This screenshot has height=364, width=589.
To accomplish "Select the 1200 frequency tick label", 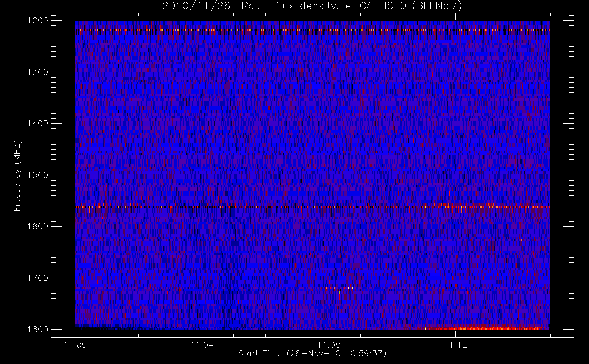I will coord(37,21).
